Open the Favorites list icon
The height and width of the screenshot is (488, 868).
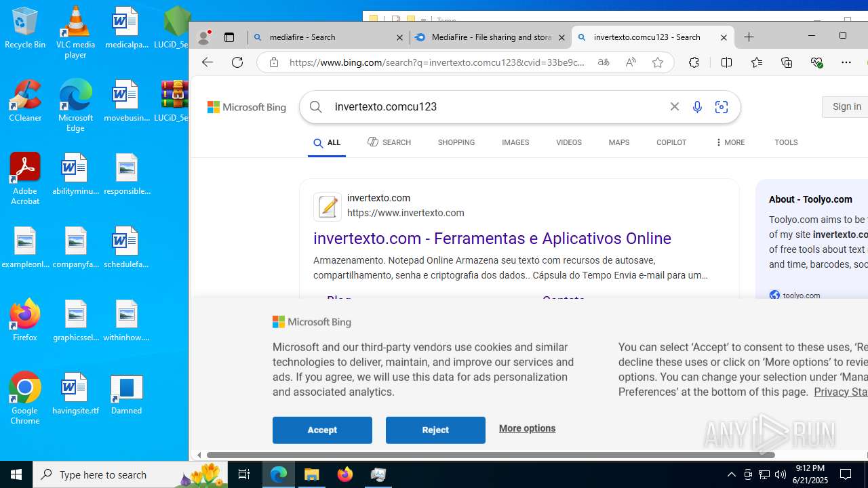(x=757, y=62)
